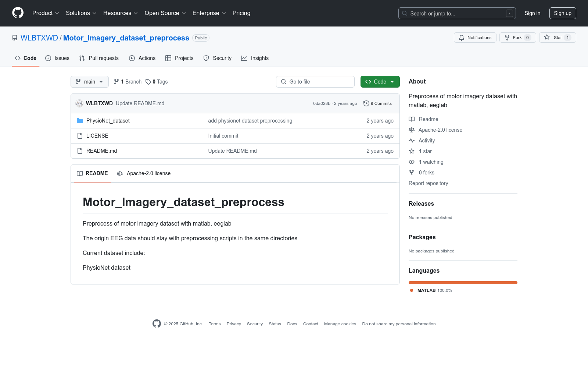The height and width of the screenshot is (368, 588).
Task: View the 9 Commits history
Action: tap(378, 103)
